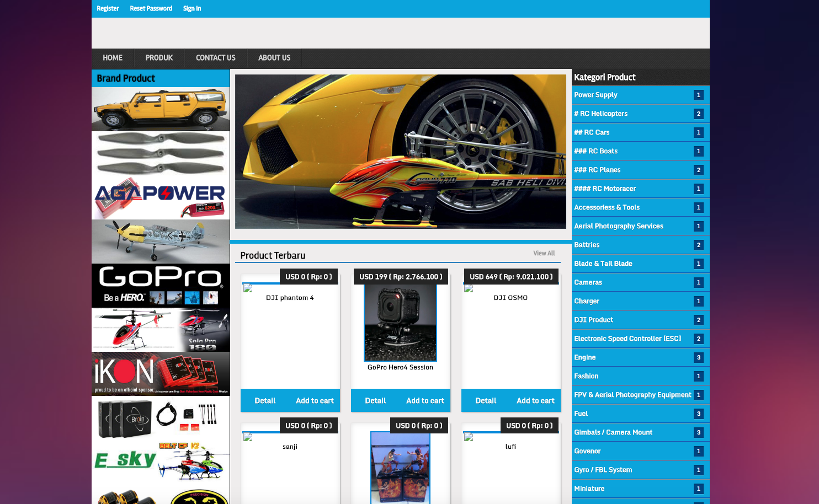This screenshot has width=819, height=504.
Task: Click the GoPro brand logo
Action: tap(160, 285)
